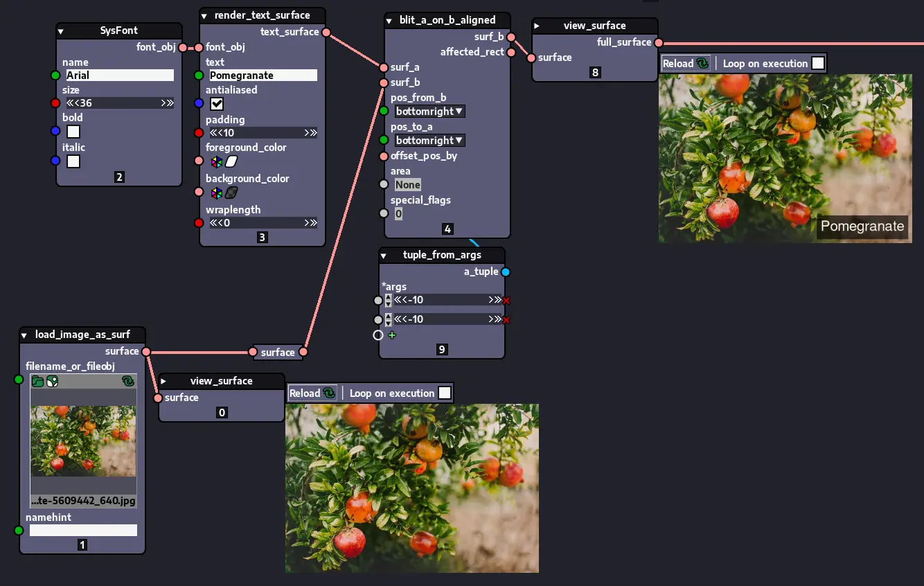This screenshot has height=586, width=924.
Task: Add new argument with green plus icon
Action: tap(392, 335)
